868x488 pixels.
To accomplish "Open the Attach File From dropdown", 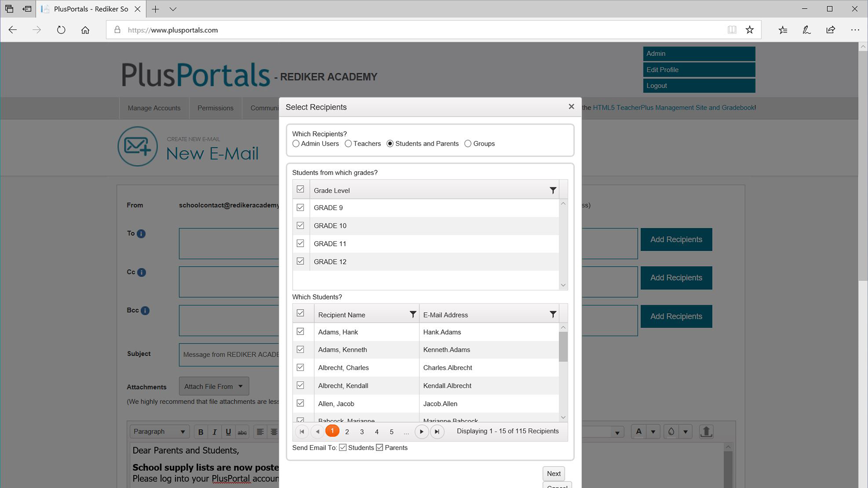I will 213,386.
